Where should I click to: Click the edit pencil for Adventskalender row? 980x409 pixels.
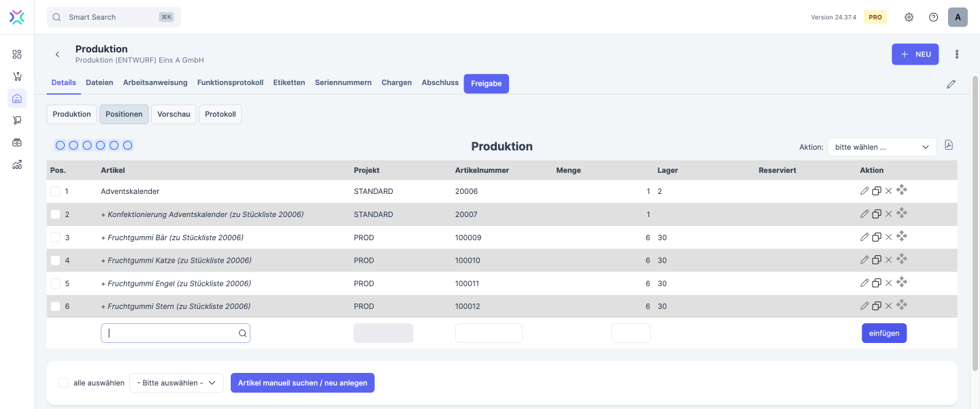tap(864, 191)
